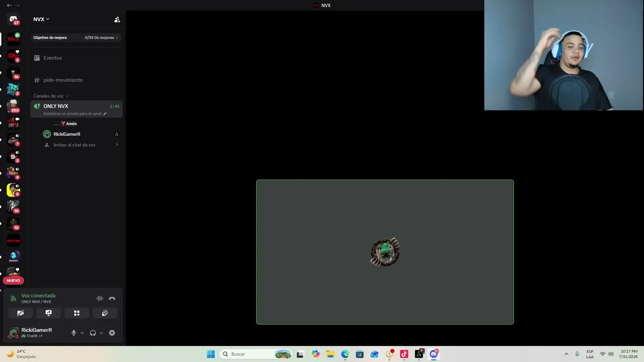Collapse the Canales de voz category
644x362 pixels.
click(x=51, y=96)
